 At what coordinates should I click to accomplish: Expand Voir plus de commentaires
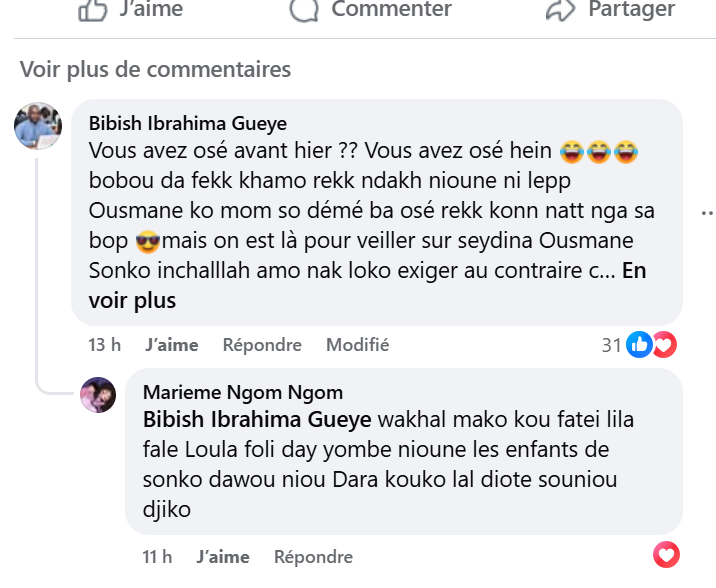[155, 69]
